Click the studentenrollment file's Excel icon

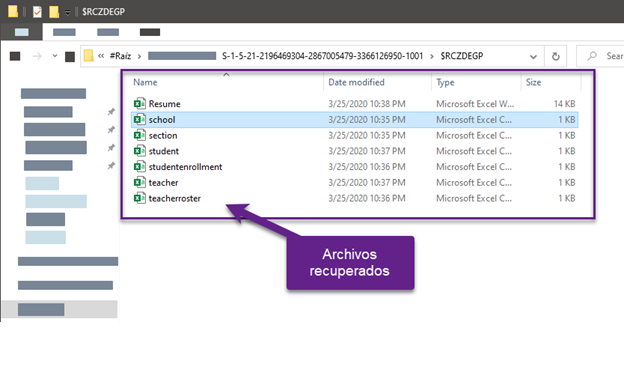tap(140, 167)
